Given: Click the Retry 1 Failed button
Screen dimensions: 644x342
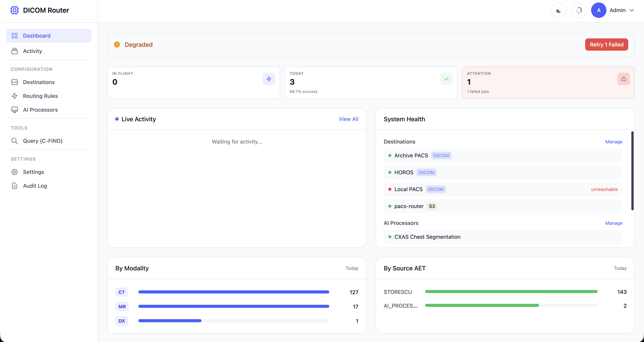Looking at the screenshot, I should 606,44.
